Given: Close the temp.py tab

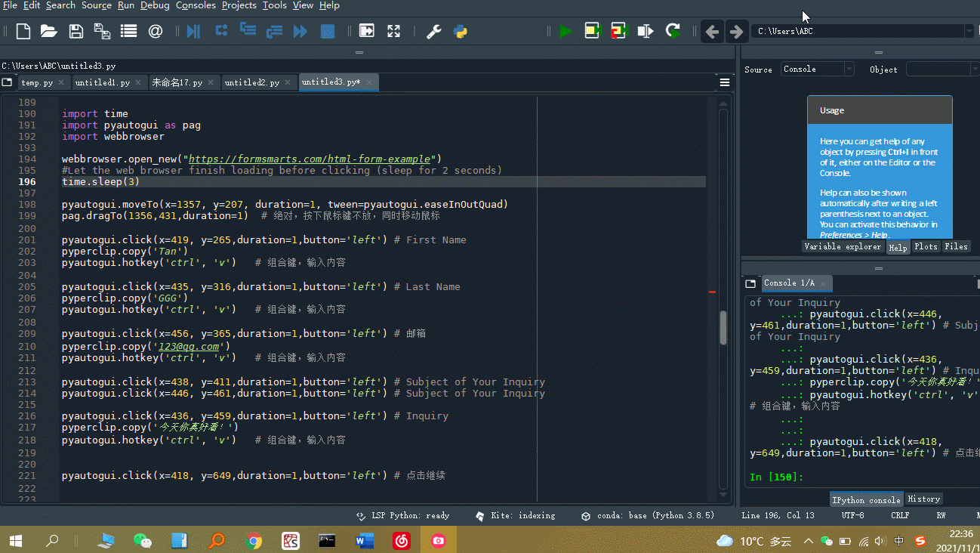Looking at the screenshot, I should point(61,82).
